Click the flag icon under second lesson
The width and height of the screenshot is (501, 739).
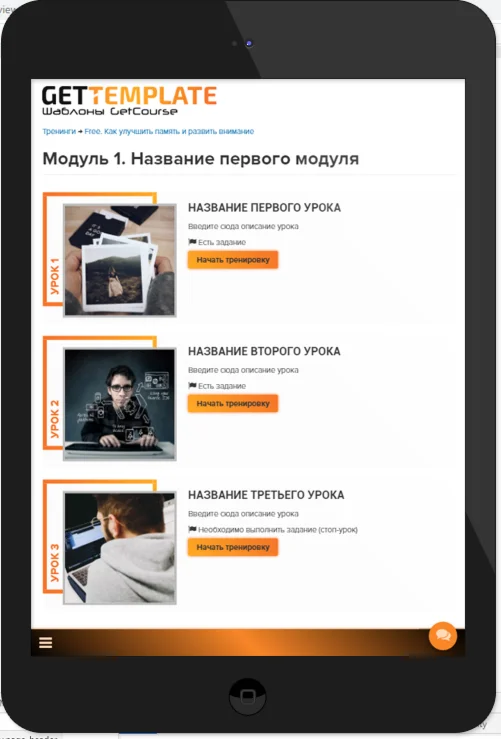click(192, 386)
